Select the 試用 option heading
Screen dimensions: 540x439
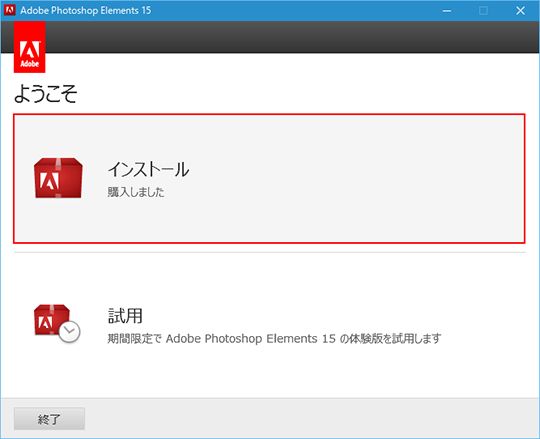125,315
